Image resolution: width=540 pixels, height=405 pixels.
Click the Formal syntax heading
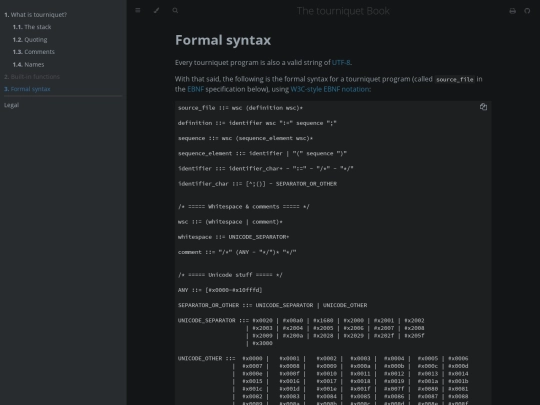tap(223, 40)
